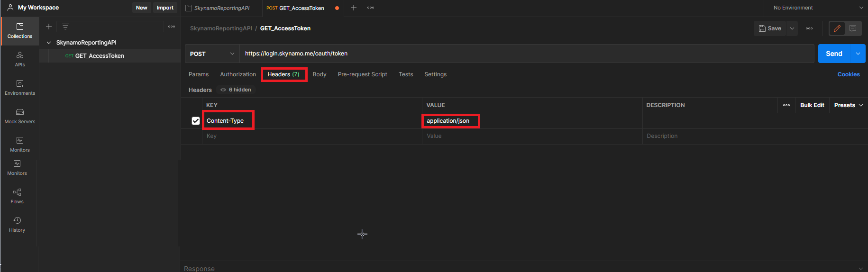Viewport: 868px width, 272px height.
Task: Open the Environments sidebar section
Action: [20, 88]
